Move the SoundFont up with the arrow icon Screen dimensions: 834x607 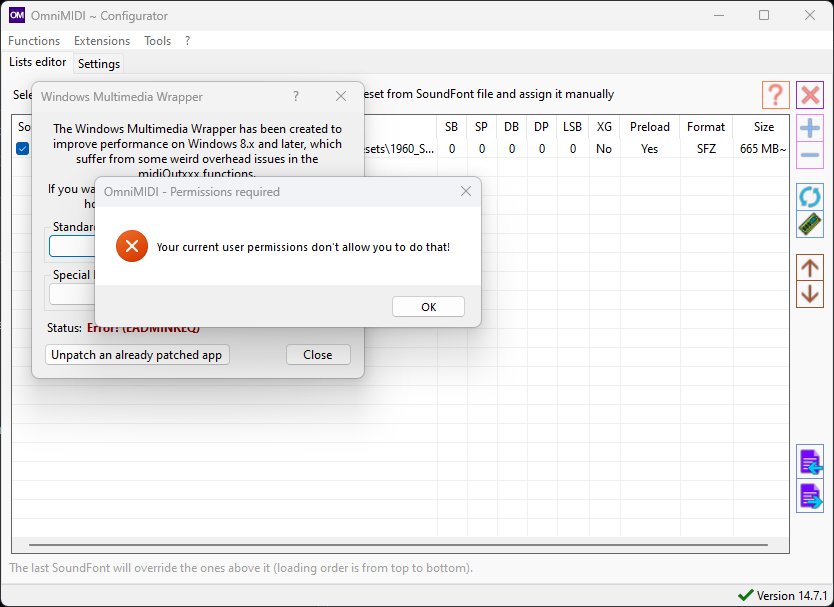pyautogui.click(x=810, y=267)
